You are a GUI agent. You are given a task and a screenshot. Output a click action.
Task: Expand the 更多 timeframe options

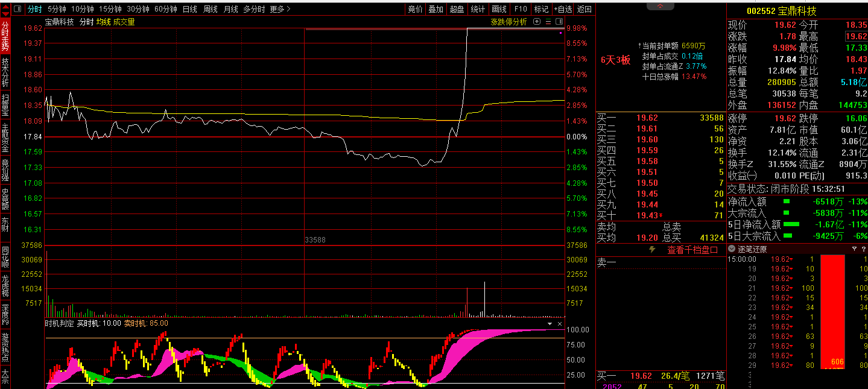280,9
